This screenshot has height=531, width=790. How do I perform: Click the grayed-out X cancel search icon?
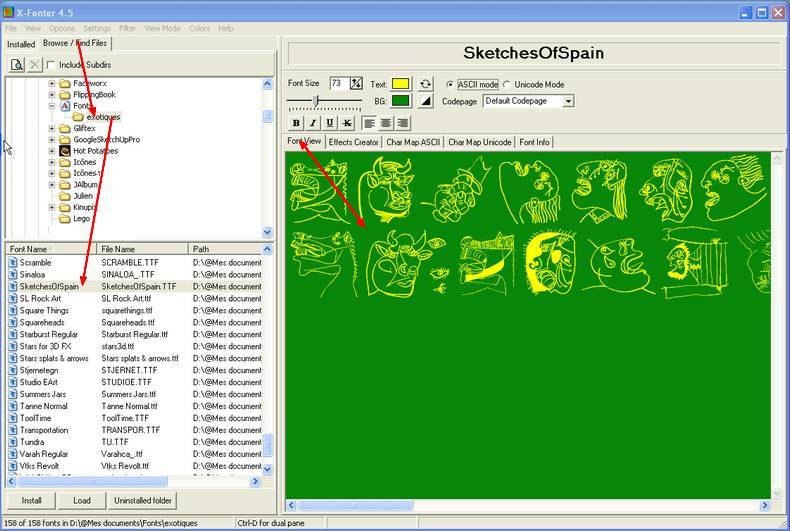point(34,64)
